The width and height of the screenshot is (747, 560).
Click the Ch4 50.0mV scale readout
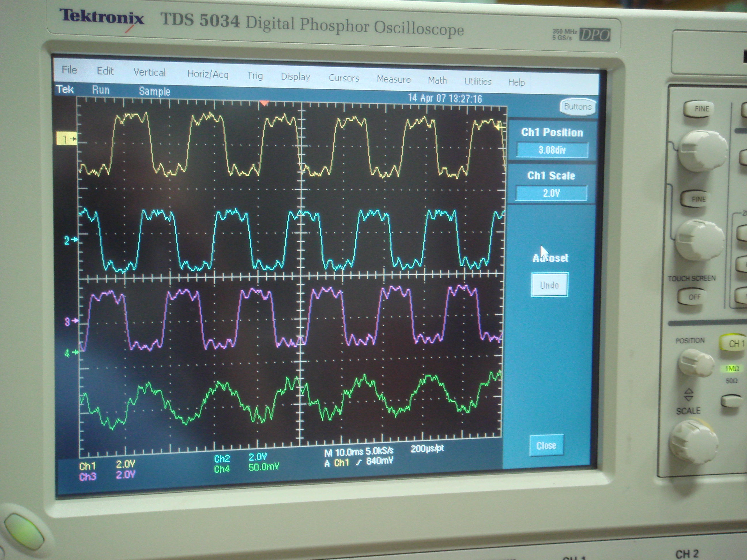click(x=246, y=468)
